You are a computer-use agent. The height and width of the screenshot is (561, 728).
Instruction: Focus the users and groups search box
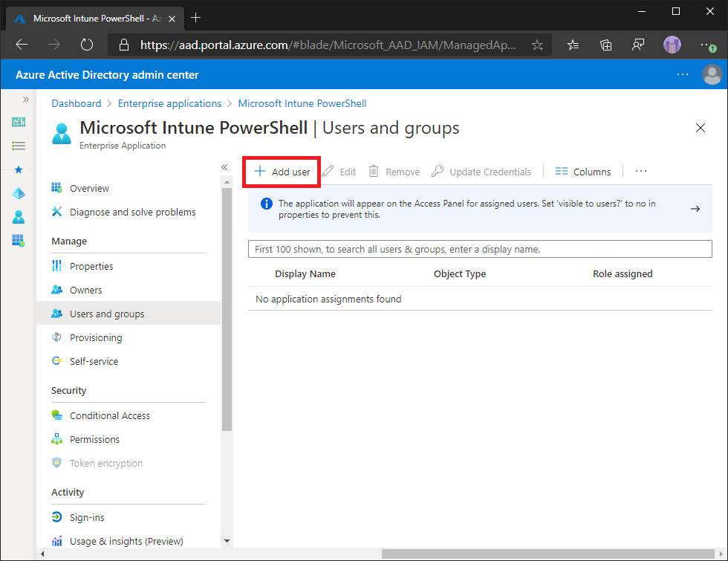tap(480, 249)
